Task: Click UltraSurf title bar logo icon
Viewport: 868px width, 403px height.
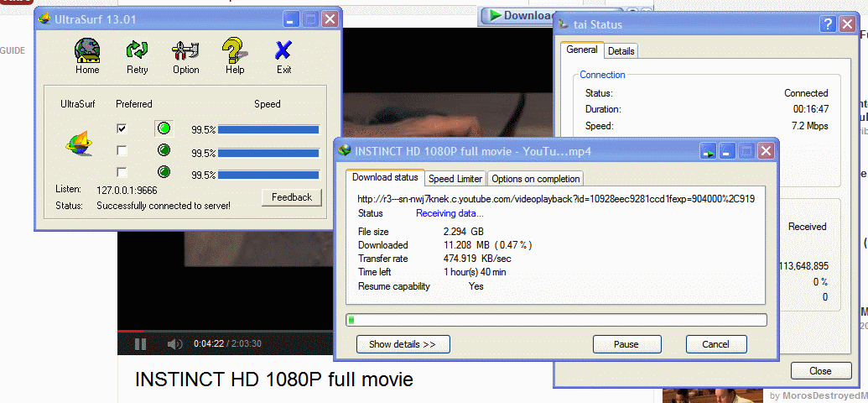Action: coord(44,20)
